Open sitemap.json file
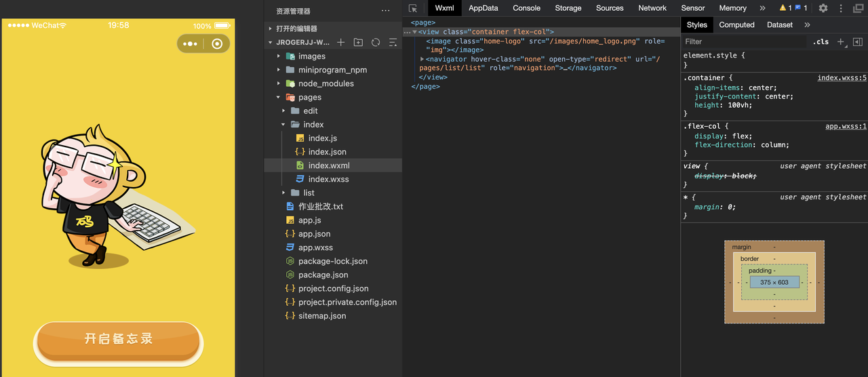 point(333,316)
